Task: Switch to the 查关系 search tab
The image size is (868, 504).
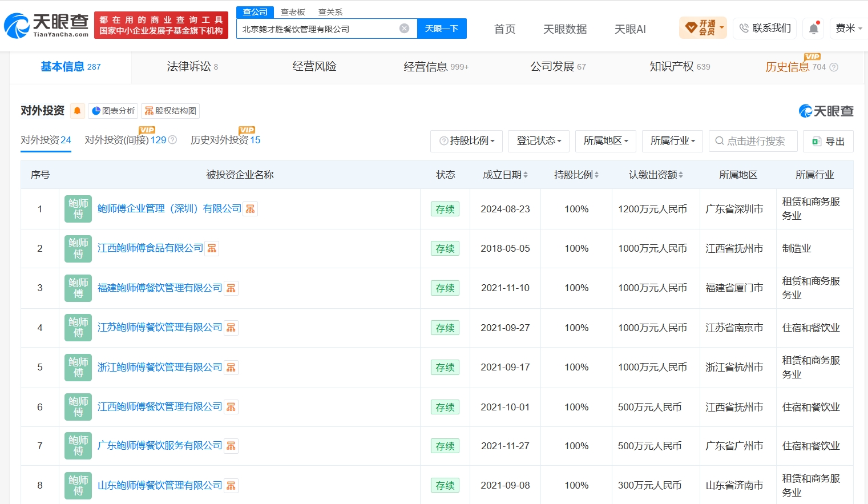Action: click(330, 12)
